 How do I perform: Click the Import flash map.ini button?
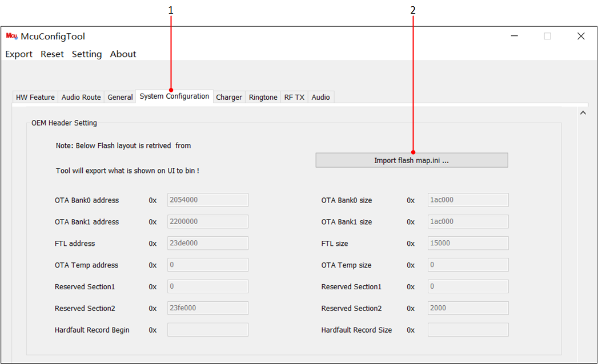[411, 160]
